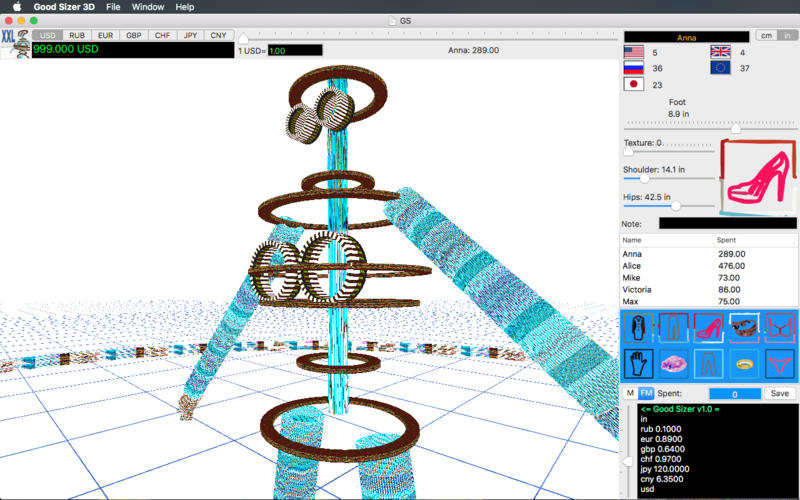Select the M gender option
Viewport: 800px width, 500px height.
(x=630, y=393)
